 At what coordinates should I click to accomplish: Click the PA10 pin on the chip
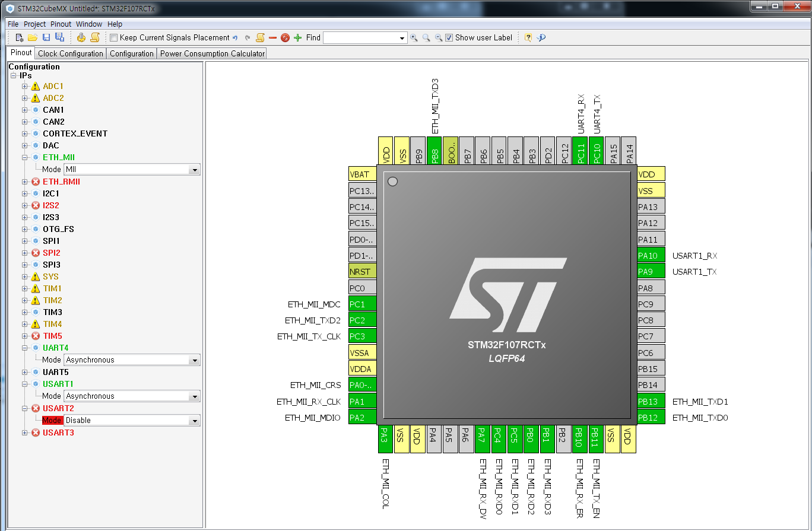tap(651, 256)
